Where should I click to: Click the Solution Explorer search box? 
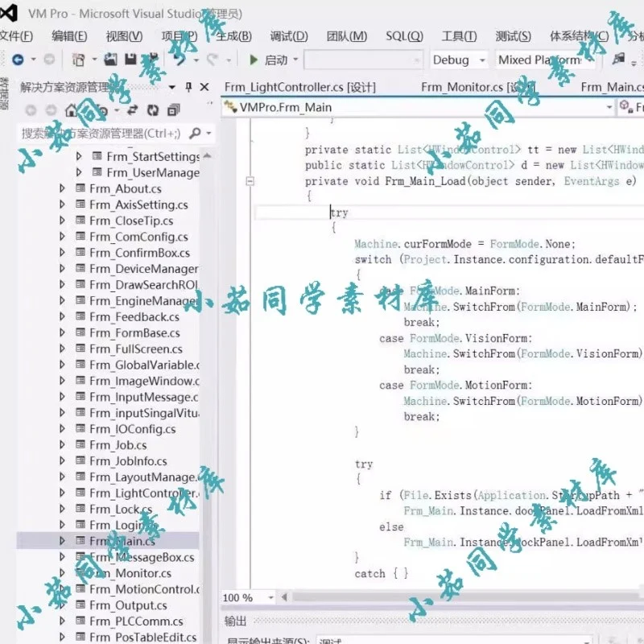pyautogui.click(x=105, y=132)
